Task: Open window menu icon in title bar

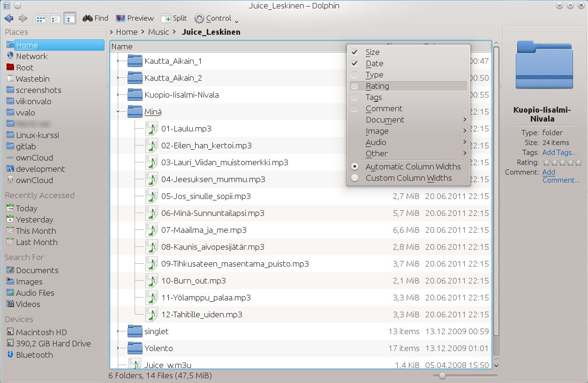Action: (x=7, y=6)
